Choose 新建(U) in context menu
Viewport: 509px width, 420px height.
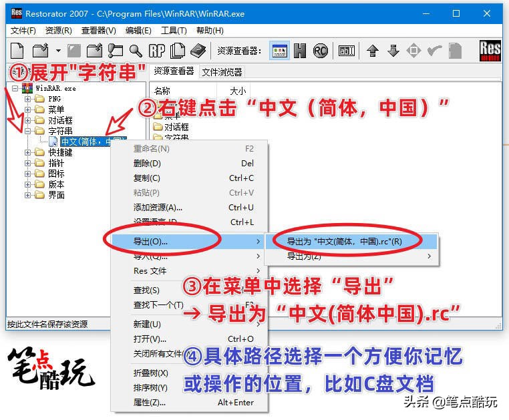(190, 324)
